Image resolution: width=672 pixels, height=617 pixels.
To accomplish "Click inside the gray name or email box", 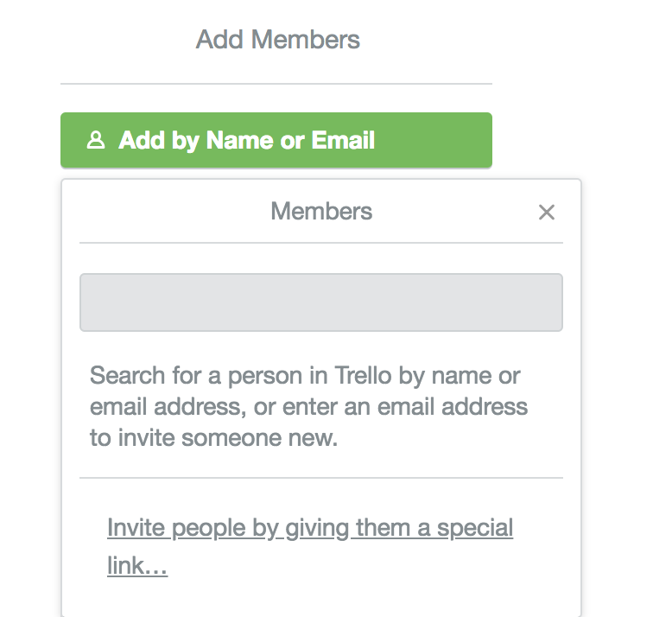I will tap(320, 302).
